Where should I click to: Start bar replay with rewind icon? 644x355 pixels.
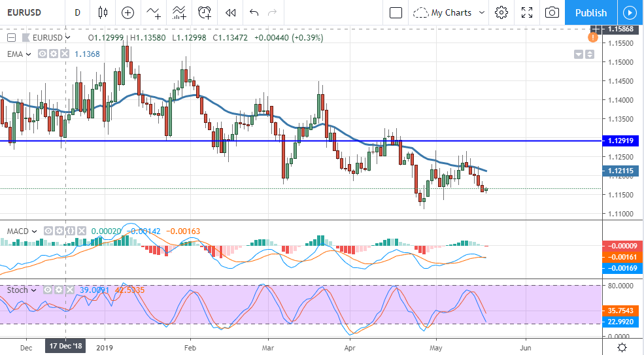point(230,12)
